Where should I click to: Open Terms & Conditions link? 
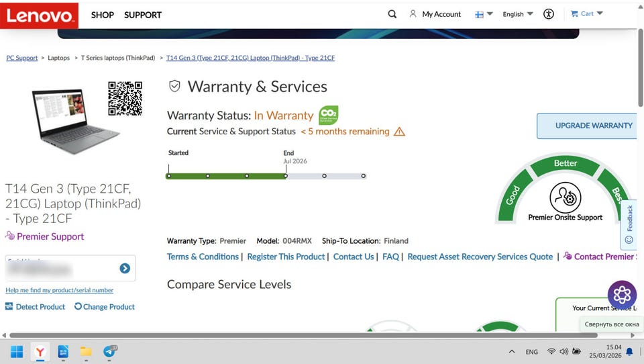click(x=203, y=257)
